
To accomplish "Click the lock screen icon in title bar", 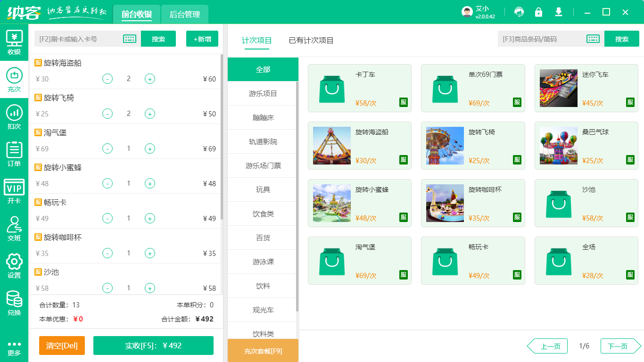I will [x=538, y=12].
